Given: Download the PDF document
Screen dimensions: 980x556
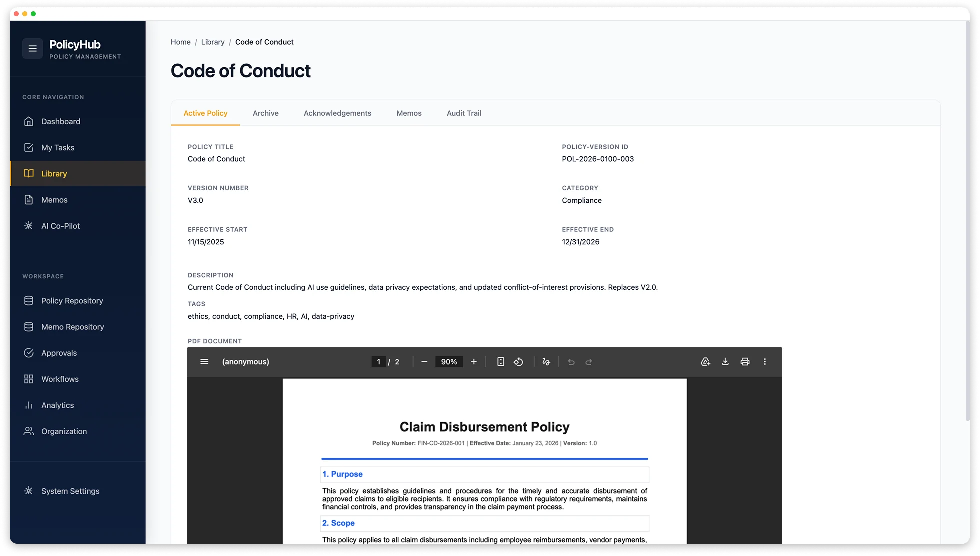Looking at the screenshot, I should [725, 362].
